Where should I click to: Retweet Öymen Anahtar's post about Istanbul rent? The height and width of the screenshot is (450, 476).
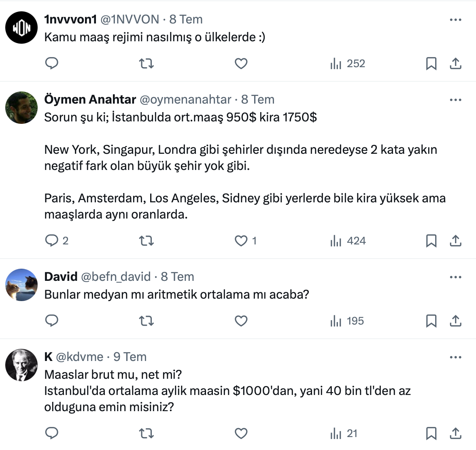(x=146, y=241)
